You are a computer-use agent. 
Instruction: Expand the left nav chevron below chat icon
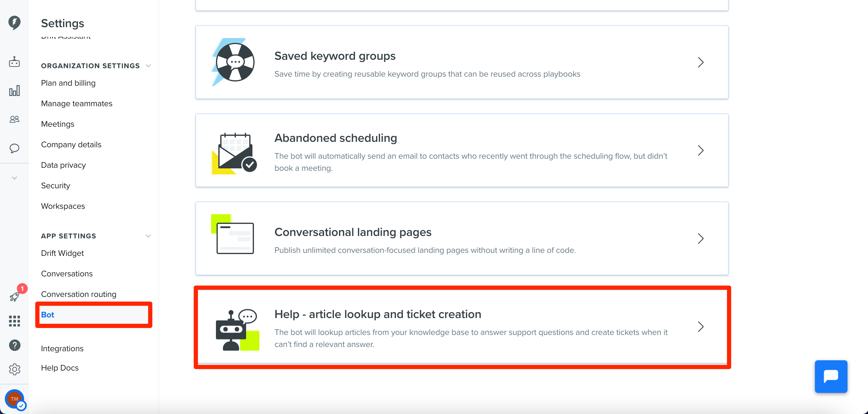click(x=14, y=178)
